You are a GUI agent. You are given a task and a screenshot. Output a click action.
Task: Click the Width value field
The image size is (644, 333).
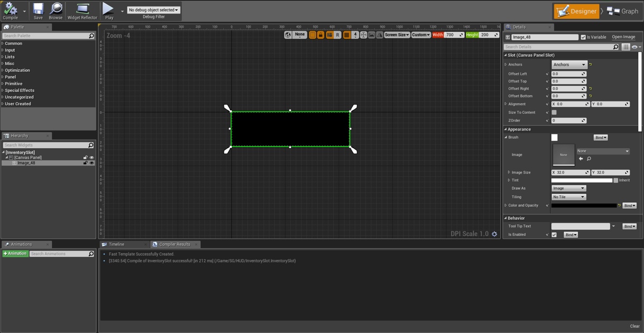click(455, 35)
